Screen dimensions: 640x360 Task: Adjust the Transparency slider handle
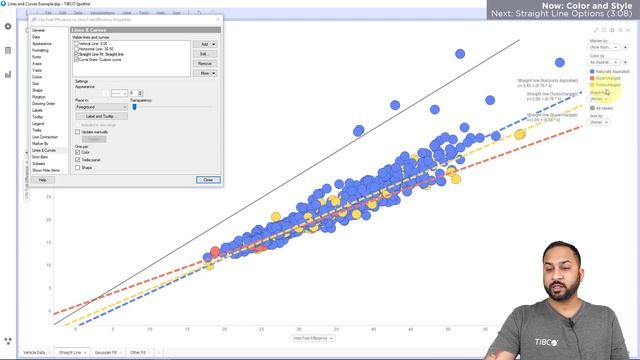click(134, 107)
